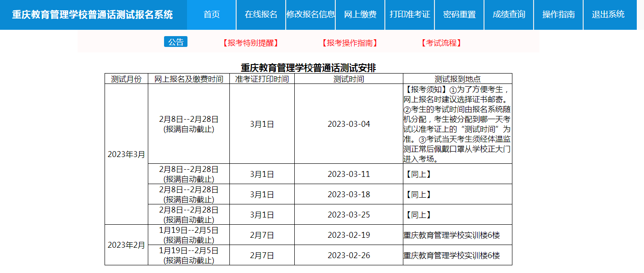Click 2月8日--2月28日 in the 2023-03-04 row

[189, 120]
